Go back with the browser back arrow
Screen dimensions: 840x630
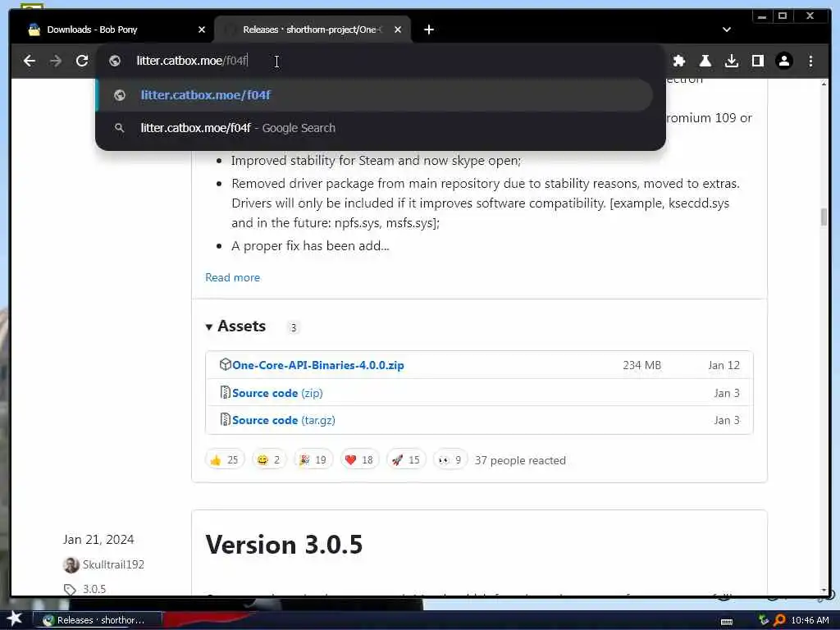(30, 61)
